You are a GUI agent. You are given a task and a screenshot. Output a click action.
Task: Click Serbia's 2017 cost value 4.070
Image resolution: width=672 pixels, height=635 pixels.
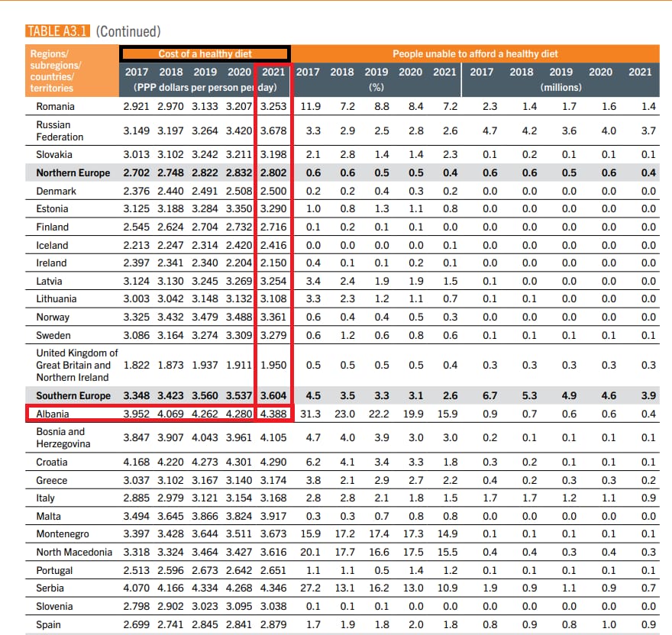(137, 588)
